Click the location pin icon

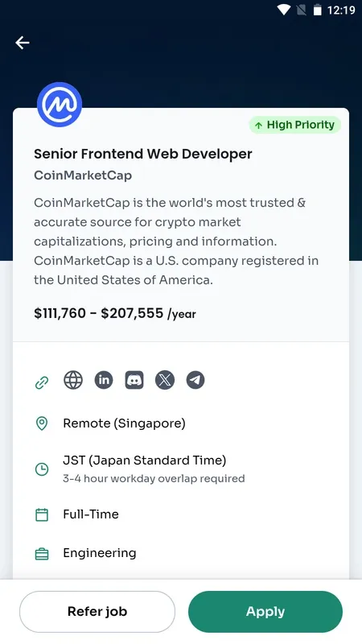[42, 423]
